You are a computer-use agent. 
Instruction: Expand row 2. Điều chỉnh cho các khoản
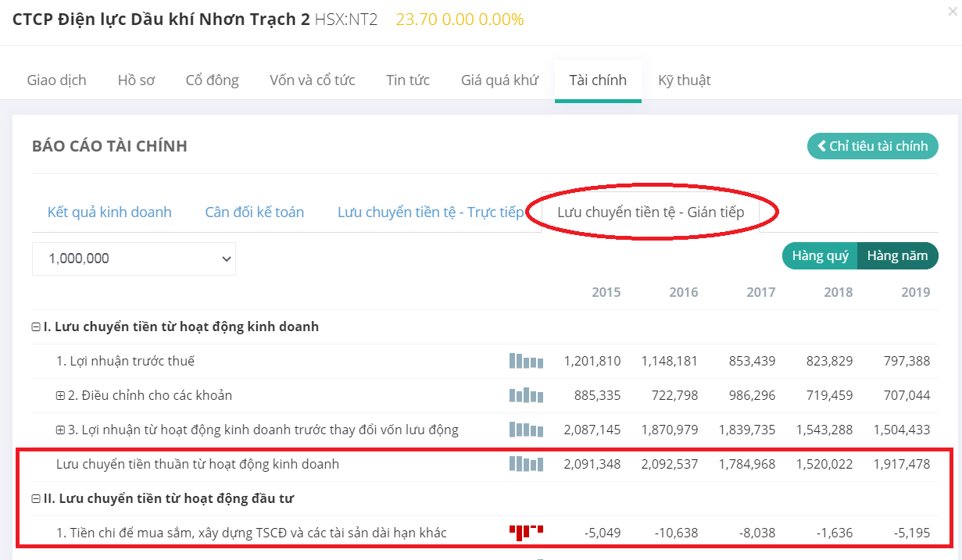pyautogui.click(x=60, y=396)
